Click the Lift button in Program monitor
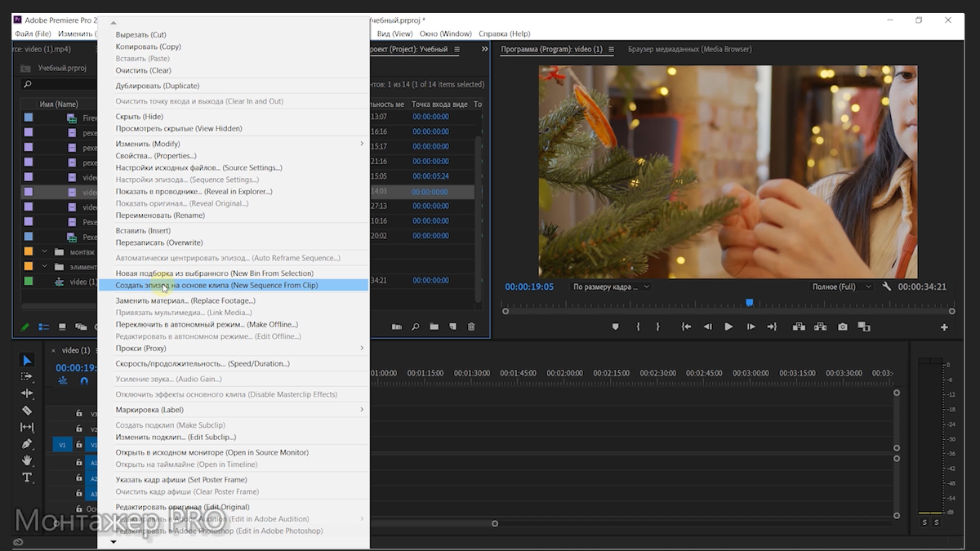Image resolution: width=980 pixels, height=551 pixels. pos(799,327)
